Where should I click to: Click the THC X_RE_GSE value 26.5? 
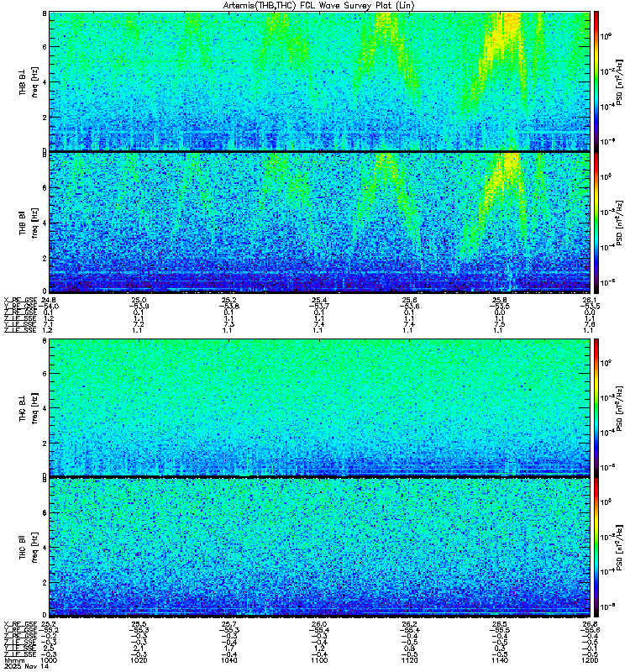coord(500,624)
